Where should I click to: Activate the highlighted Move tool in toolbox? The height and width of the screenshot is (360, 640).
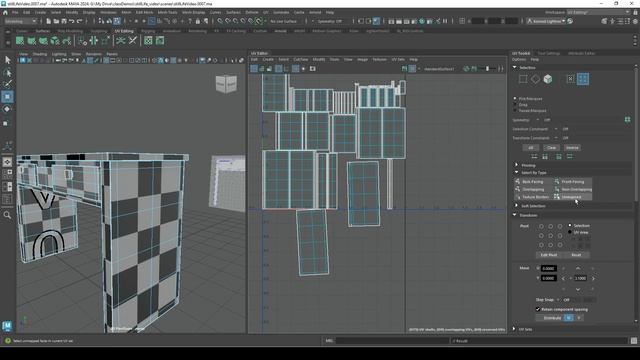tap(7, 97)
